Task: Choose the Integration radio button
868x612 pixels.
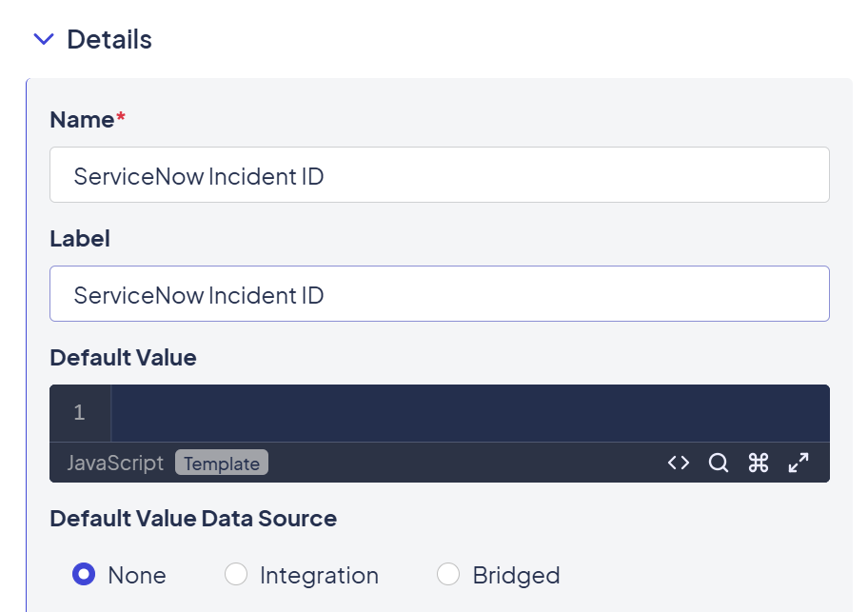Action: pyautogui.click(x=236, y=575)
